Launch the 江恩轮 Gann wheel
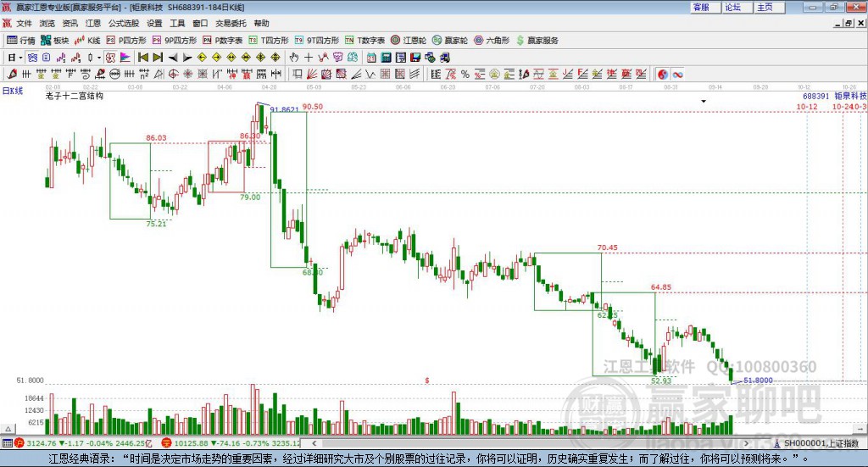Screen dimensions: 868x467 tap(409, 41)
